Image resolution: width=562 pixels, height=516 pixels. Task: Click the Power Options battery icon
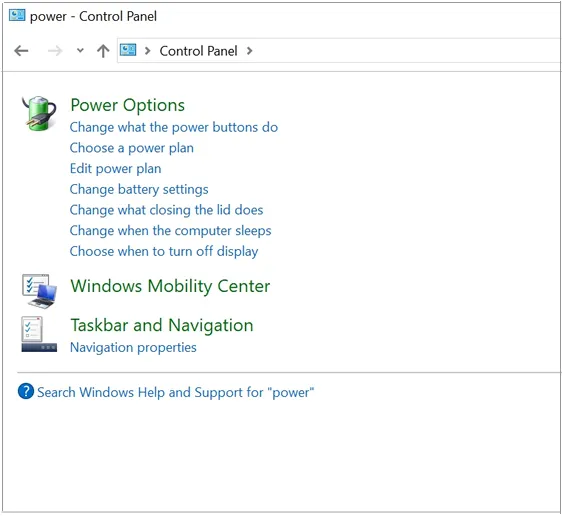(39, 113)
